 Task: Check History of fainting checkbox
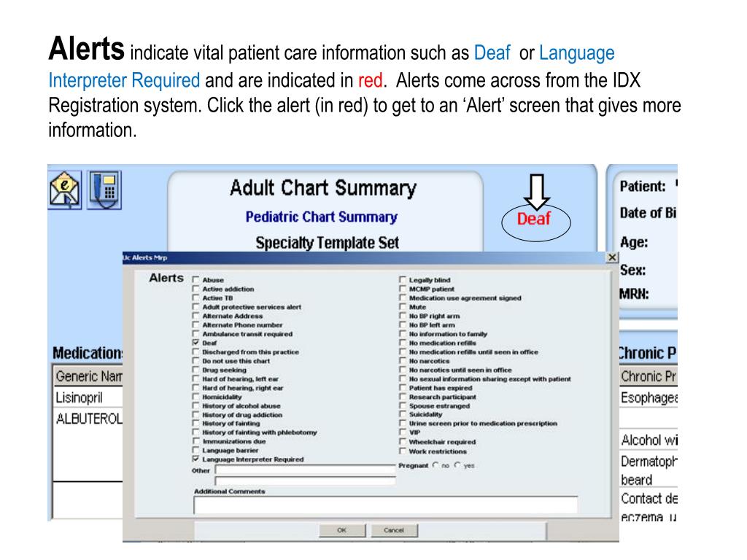click(196, 423)
